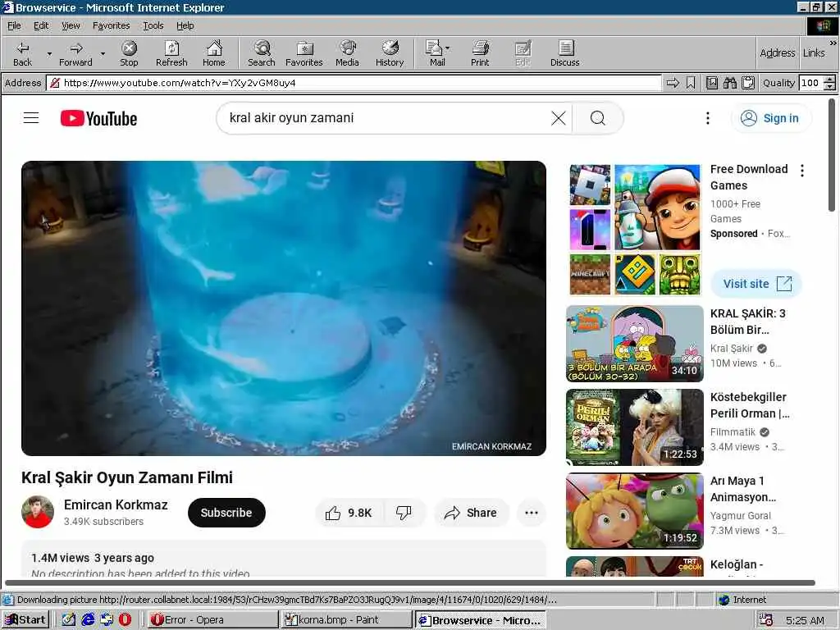Click the book bookmark icon near Quality
This screenshot has height=630, width=840.
[x=711, y=83]
